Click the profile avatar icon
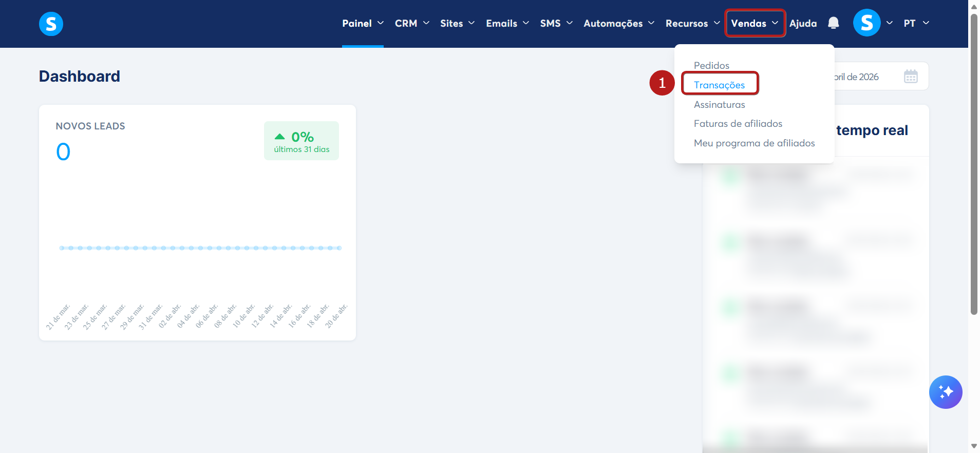This screenshot has height=453, width=980. coord(866,23)
